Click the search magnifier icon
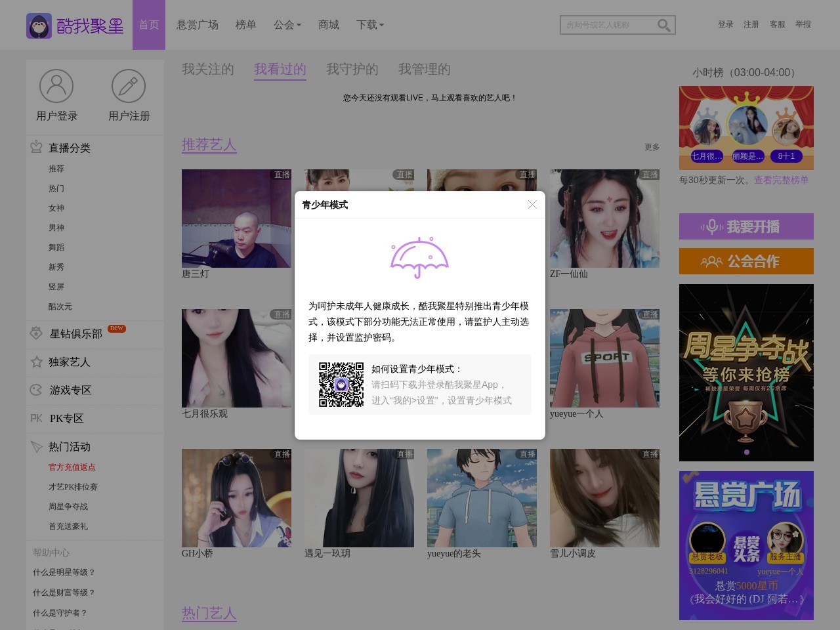This screenshot has height=630, width=840. pos(663,25)
